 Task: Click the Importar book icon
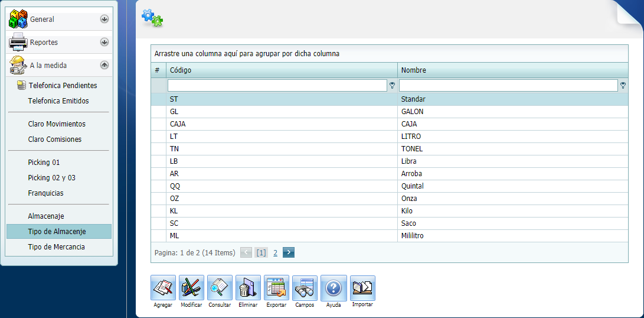[362, 288]
